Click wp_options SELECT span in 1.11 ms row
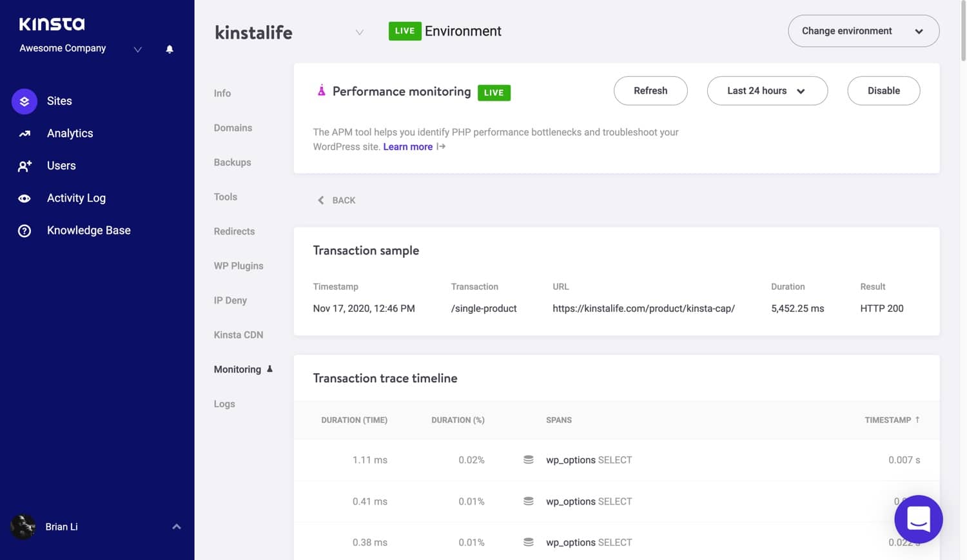Viewport: 967px width, 560px height. [589, 460]
